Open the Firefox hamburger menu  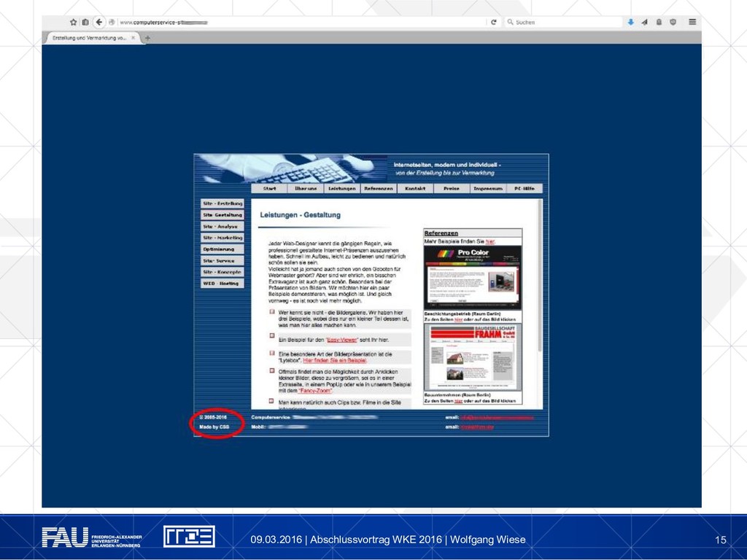click(692, 22)
